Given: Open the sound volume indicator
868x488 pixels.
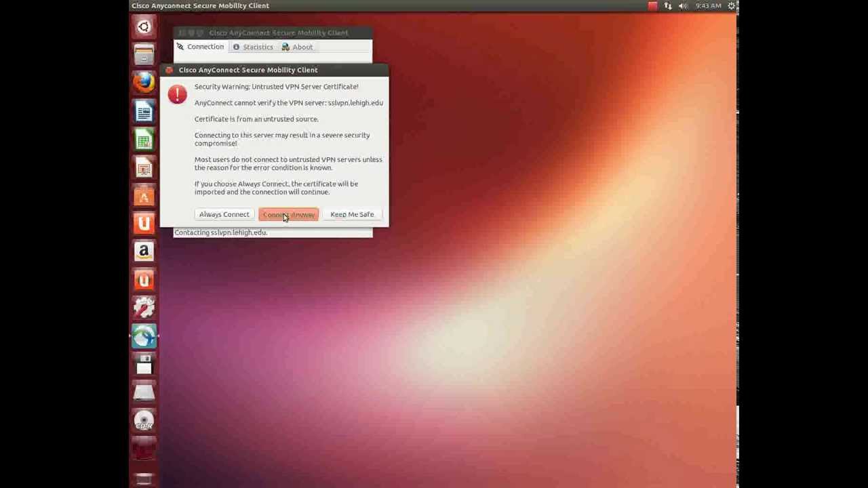Looking at the screenshot, I should 683,5.
